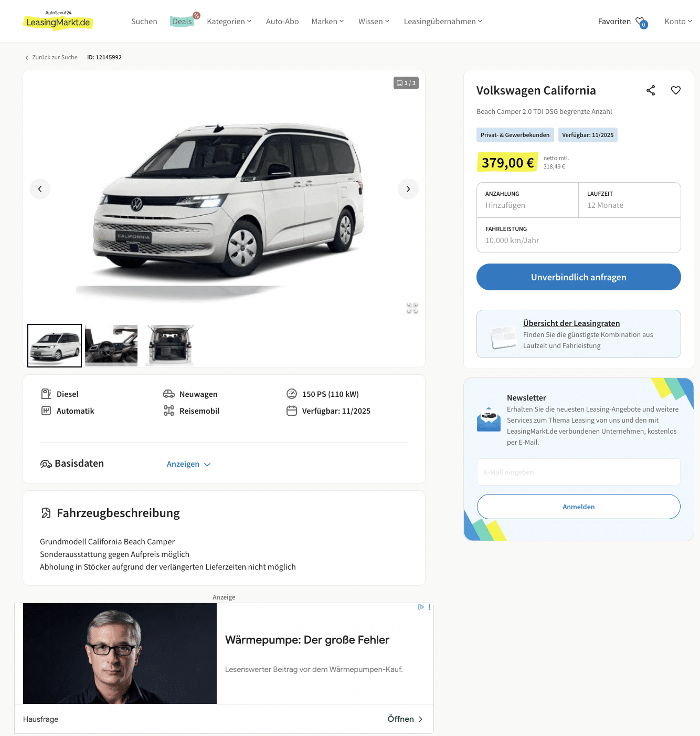Open the Deals menu item
Image resolution: width=700 pixels, height=736 pixels.
click(183, 22)
